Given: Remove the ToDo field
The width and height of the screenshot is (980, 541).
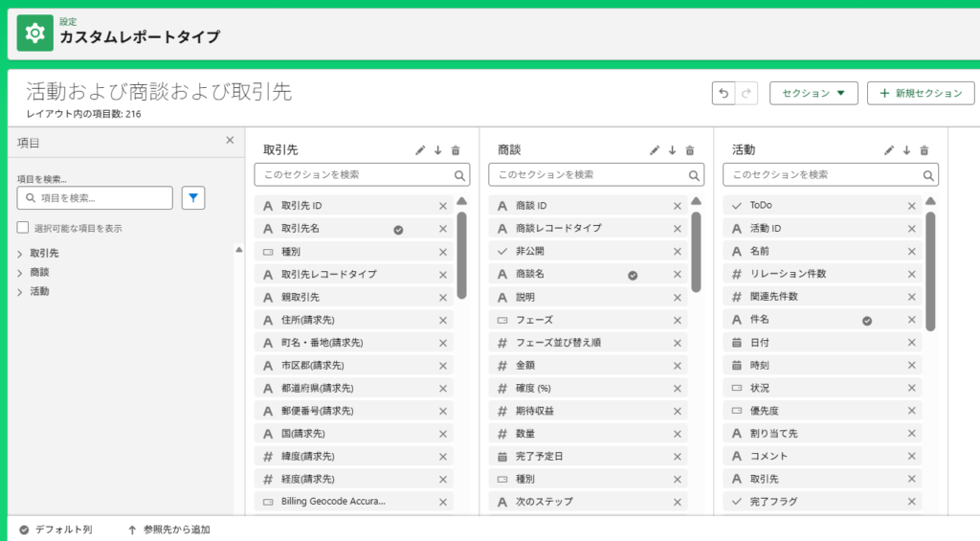Looking at the screenshot, I should (x=912, y=206).
